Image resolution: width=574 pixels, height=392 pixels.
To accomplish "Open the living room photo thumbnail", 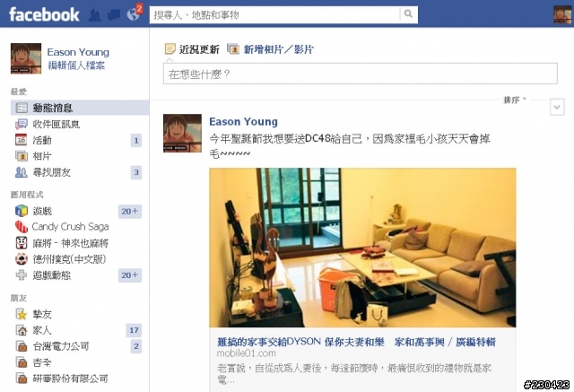I will [x=362, y=248].
